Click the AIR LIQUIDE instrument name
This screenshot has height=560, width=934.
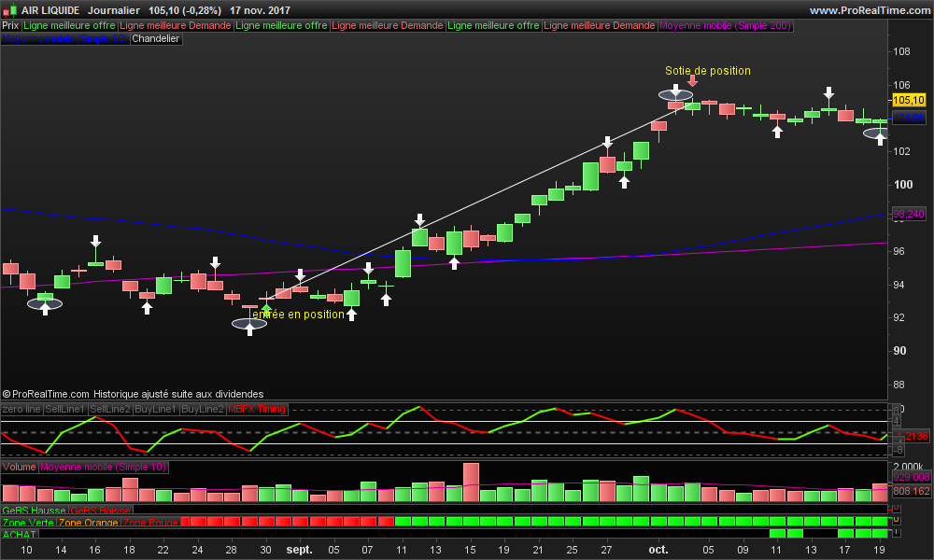click(x=50, y=10)
